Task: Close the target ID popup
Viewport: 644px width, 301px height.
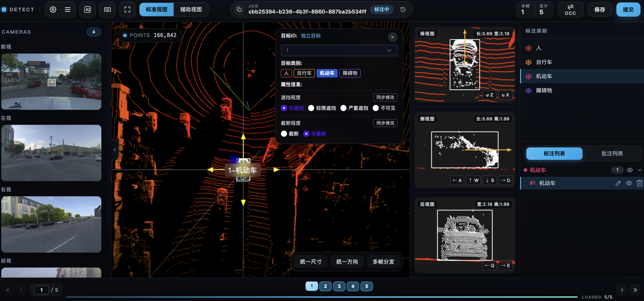Action: click(x=393, y=37)
